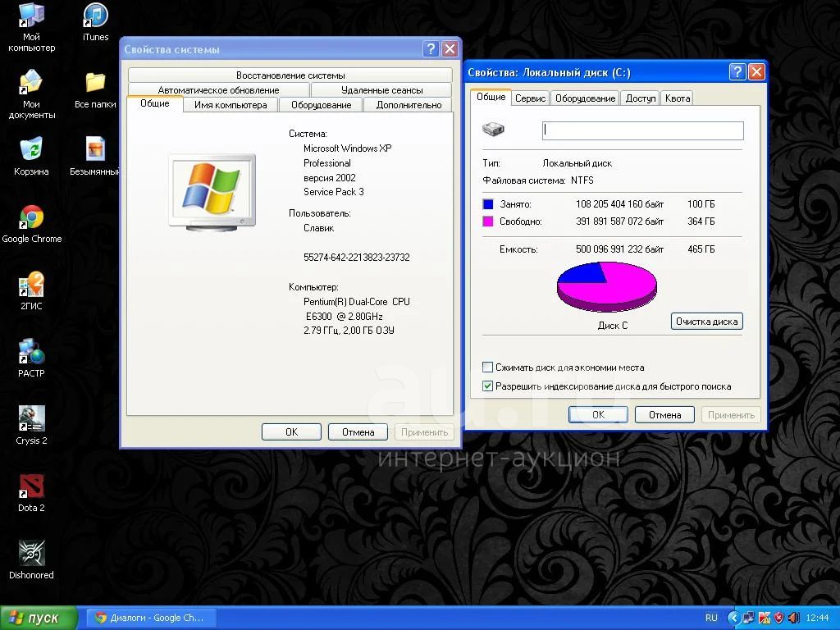Click the Windows XP logo image
This screenshot has width=840, height=630.
coord(212,192)
